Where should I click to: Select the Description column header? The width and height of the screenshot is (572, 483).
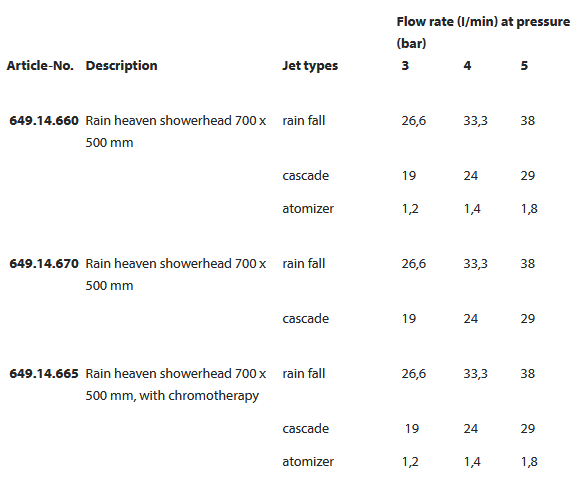coord(121,66)
